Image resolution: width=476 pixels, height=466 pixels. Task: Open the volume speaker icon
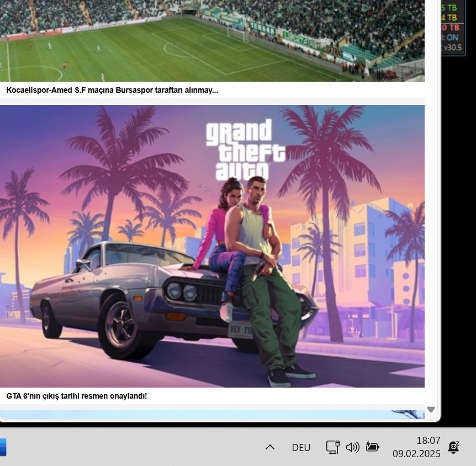(x=353, y=447)
